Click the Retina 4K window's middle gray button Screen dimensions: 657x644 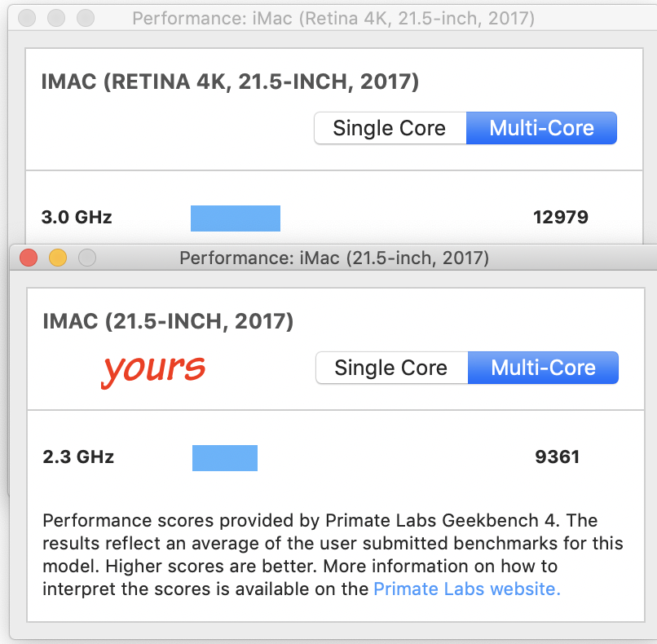[56, 18]
